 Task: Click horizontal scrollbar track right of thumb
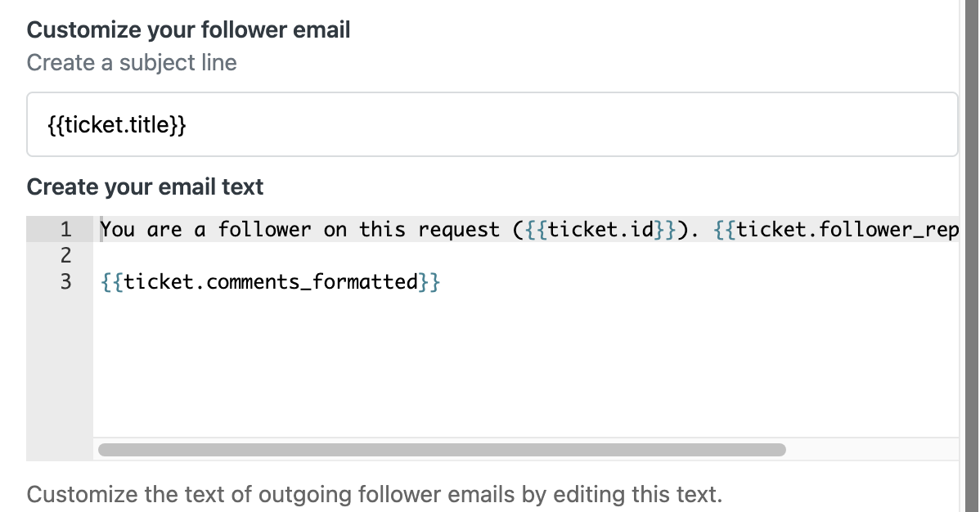872,450
